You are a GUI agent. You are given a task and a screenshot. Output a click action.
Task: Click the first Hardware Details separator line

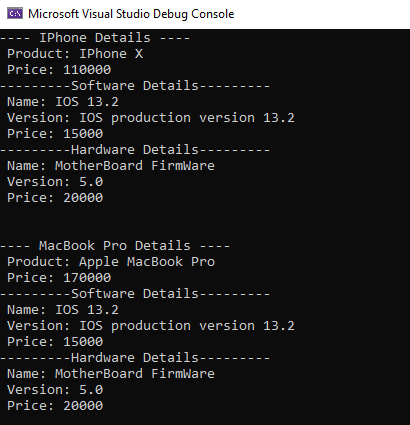(135, 150)
